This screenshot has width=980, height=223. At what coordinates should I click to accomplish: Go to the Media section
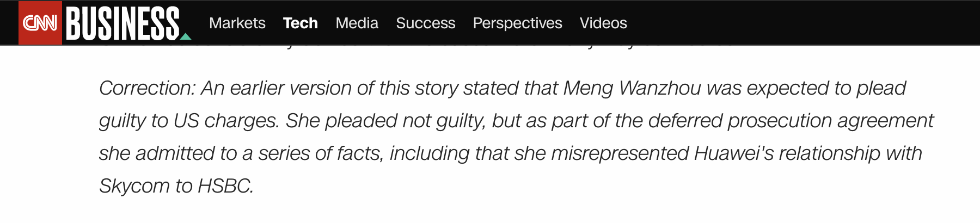357,23
